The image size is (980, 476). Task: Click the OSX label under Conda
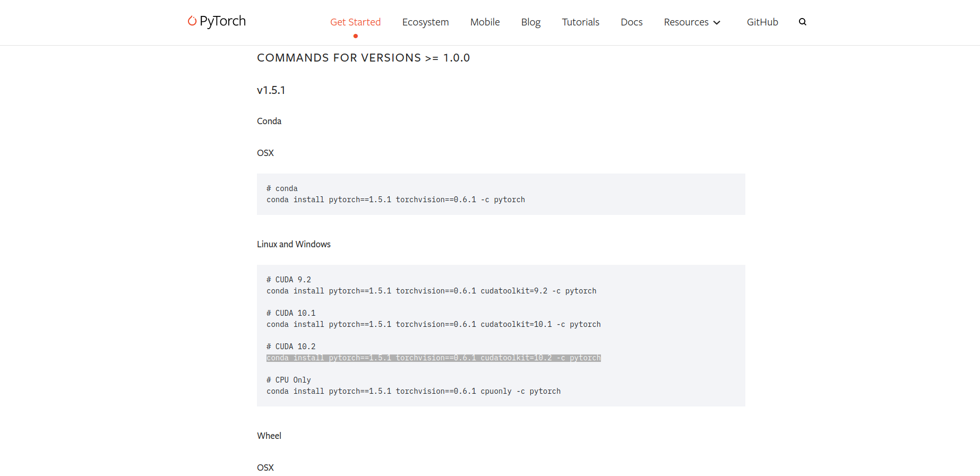click(x=265, y=153)
